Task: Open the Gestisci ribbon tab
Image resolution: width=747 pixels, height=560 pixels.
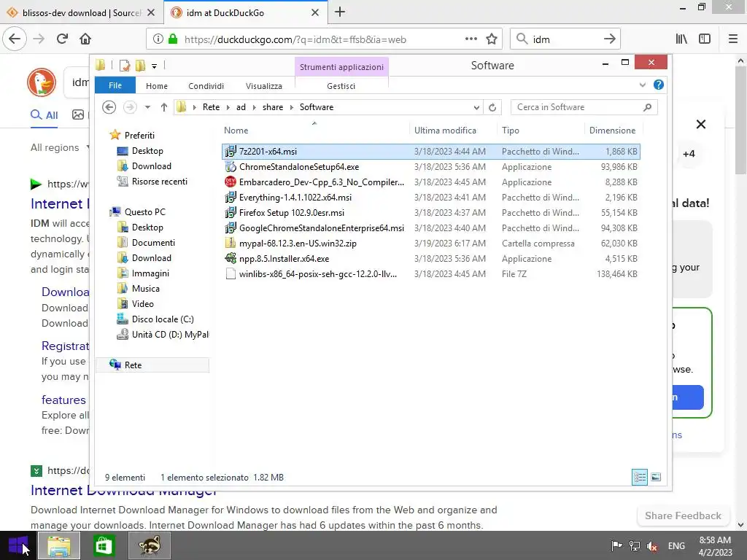Action: [x=341, y=86]
